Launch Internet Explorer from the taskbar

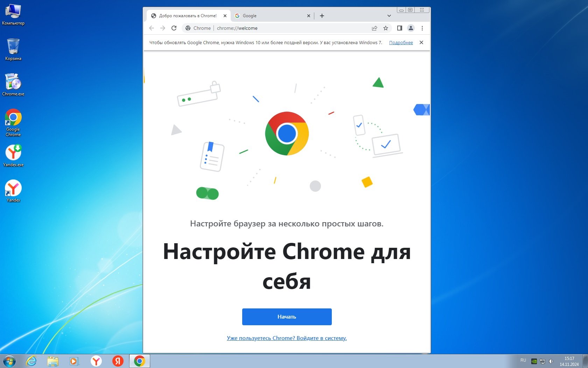tap(31, 361)
